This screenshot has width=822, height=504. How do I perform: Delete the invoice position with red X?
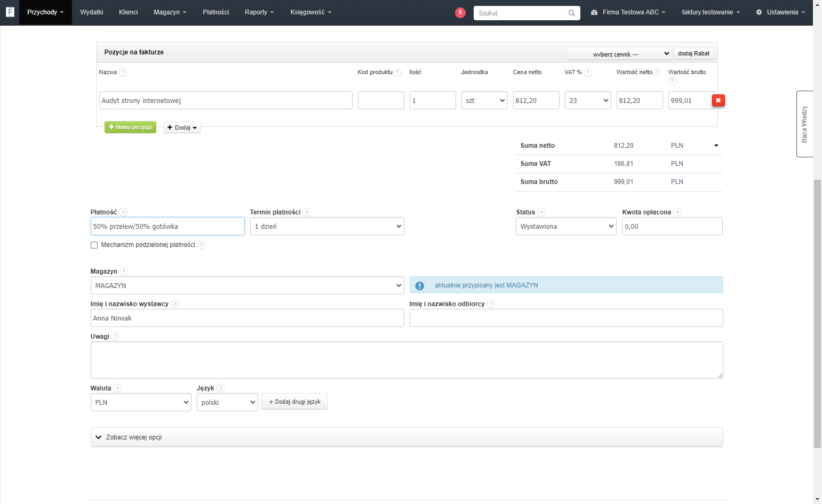(x=718, y=100)
